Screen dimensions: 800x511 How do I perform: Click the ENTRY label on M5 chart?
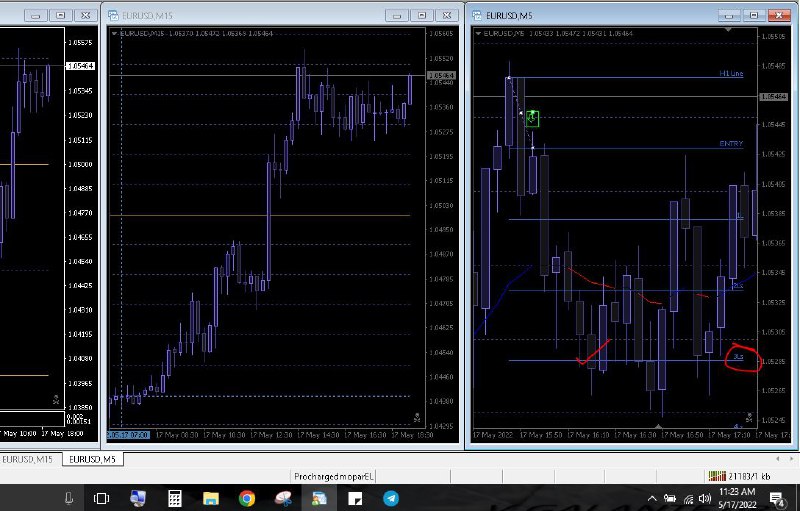[731, 144]
